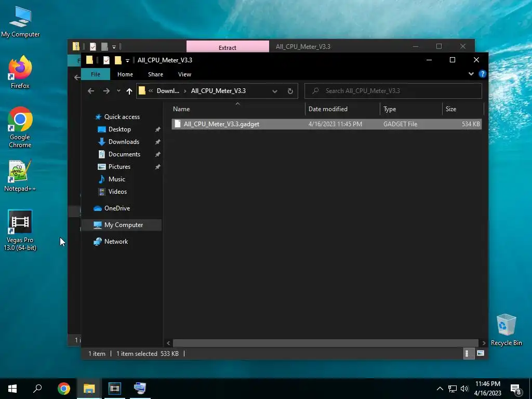Go forward with the Forward arrow
Viewport: 532px width, 399px height.
(x=106, y=91)
